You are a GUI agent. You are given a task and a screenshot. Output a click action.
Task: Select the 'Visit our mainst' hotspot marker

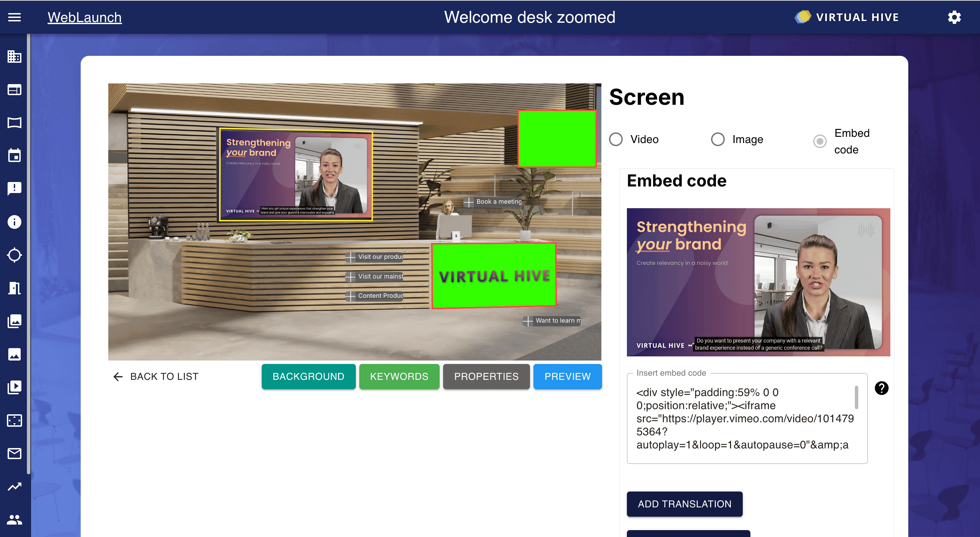(x=374, y=276)
